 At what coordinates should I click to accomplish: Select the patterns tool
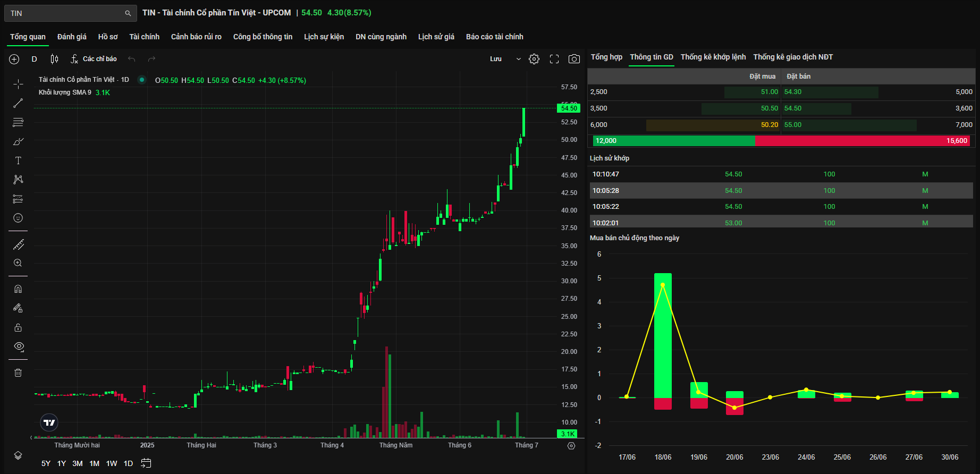(x=18, y=180)
